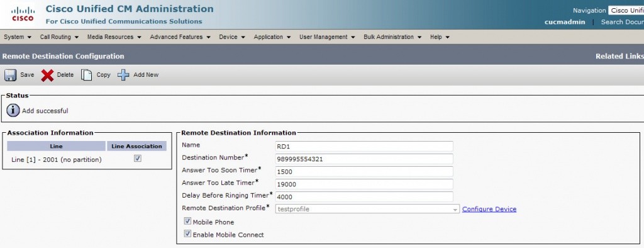Click the Destination Number field

click(364, 159)
